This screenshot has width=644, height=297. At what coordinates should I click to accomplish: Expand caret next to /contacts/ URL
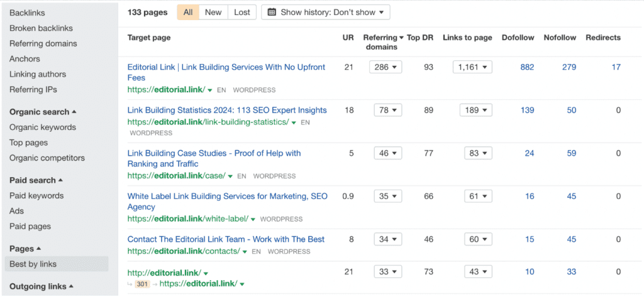click(245, 252)
